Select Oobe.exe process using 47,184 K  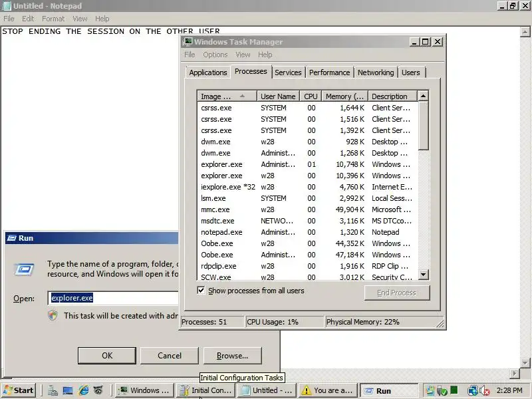(307, 255)
